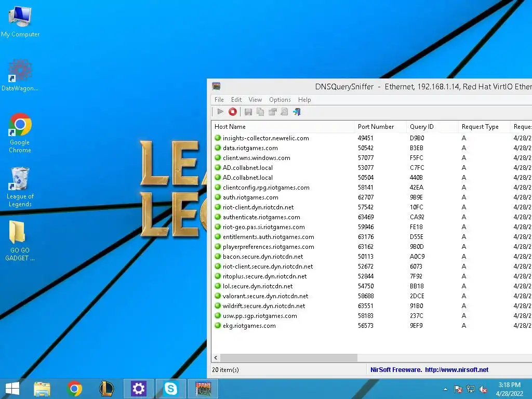Click the DNSQuerySniffer title bar icon
Screen dimensions: 532x399
(216, 86)
